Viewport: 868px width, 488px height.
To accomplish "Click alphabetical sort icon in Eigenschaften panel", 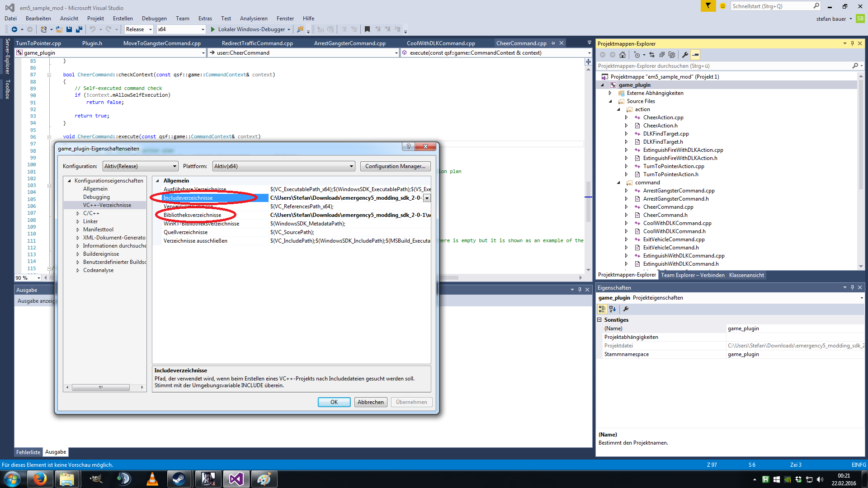I will click(x=613, y=309).
